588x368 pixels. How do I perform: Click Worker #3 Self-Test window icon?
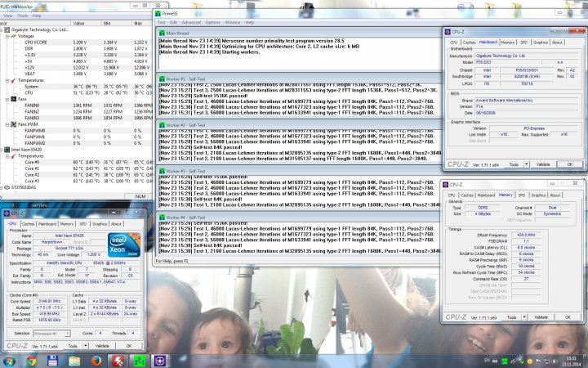tap(162, 171)
